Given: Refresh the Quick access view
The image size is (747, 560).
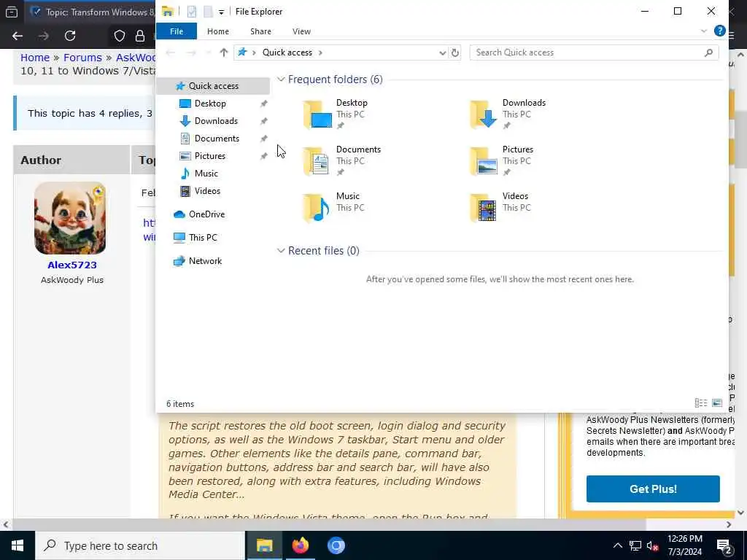Looking at the screenshot, I should coord(455,52).
